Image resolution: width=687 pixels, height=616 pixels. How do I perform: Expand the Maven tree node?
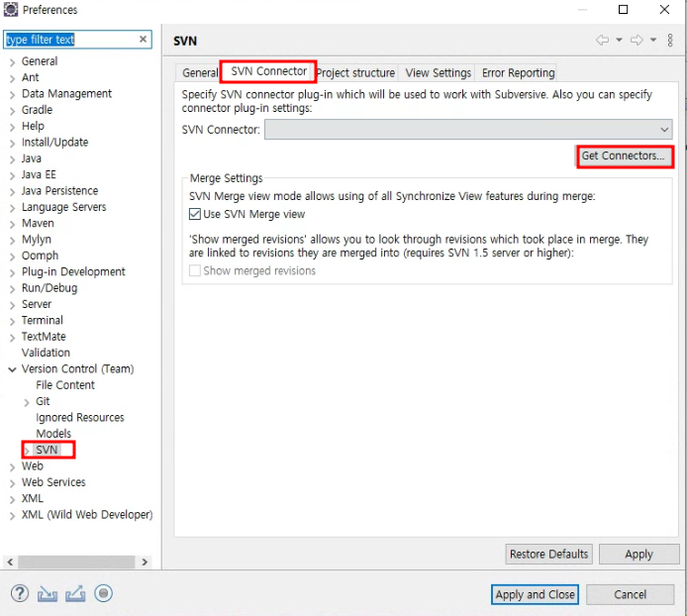pyautogui.click(x=12, y=225)
